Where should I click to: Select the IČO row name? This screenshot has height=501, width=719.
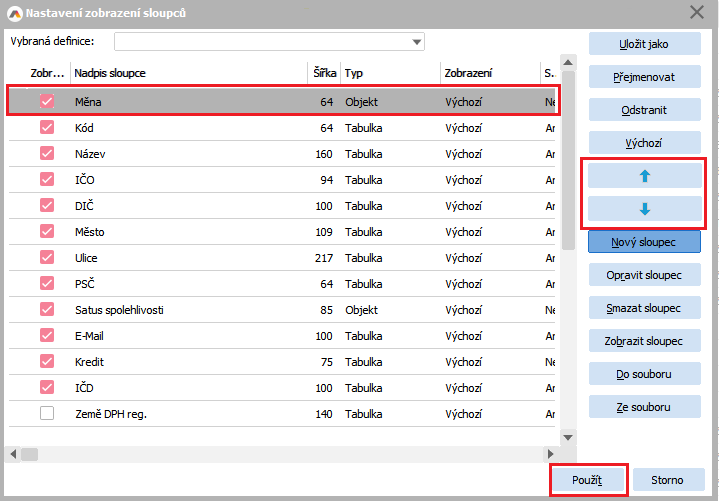85,180
